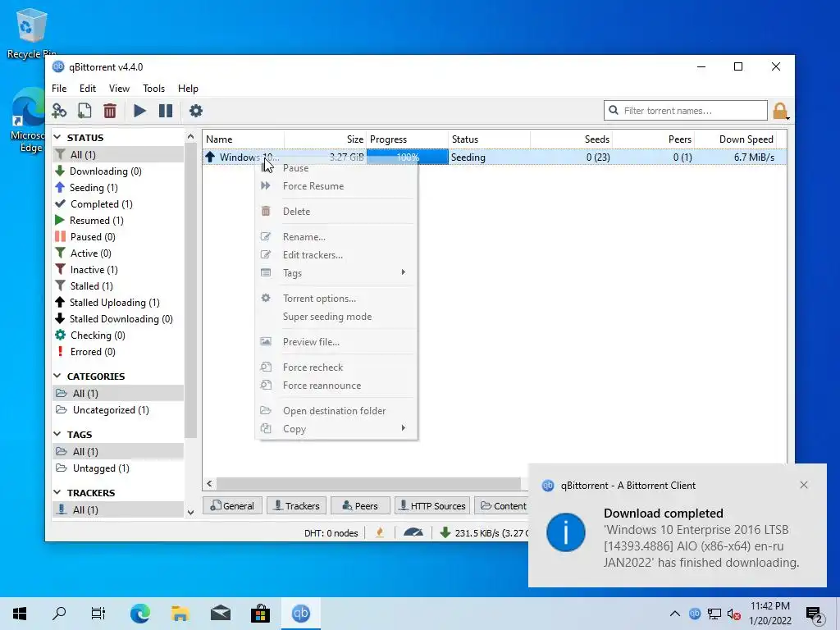The width and height of the screenshot is (840, 630).
Task: Filter by Seeding (1) status
Action: (x=118, y=188)
